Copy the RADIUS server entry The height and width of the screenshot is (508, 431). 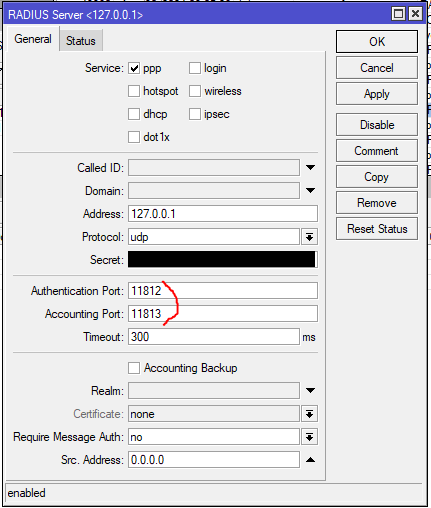pos(377,177)
